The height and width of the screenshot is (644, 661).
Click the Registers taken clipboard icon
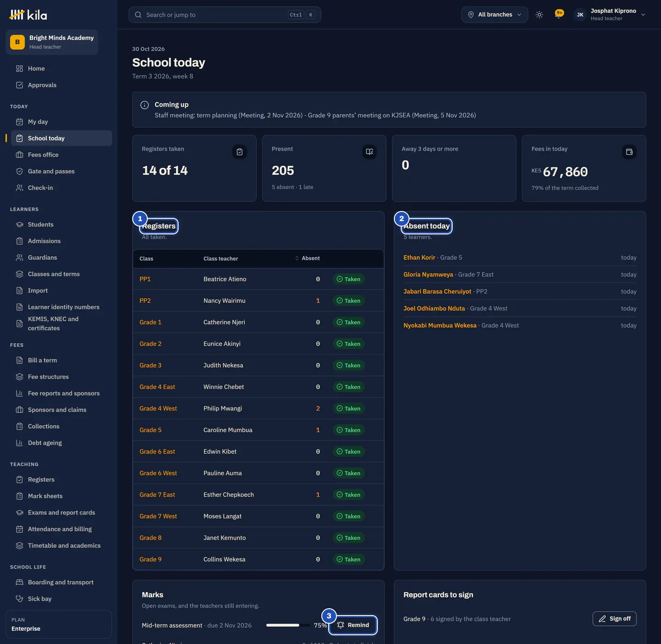click(240, 152)
